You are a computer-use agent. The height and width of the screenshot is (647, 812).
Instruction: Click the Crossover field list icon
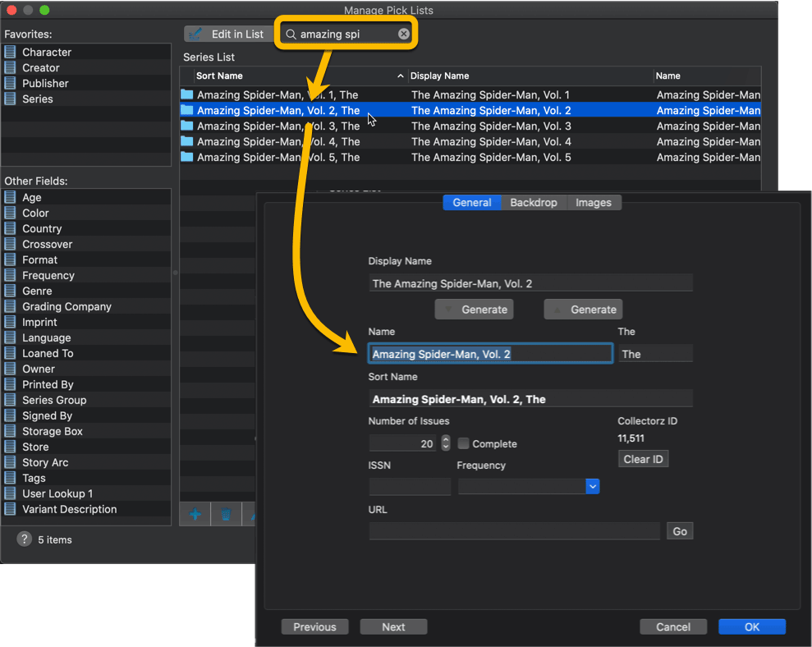click(10, 244)
